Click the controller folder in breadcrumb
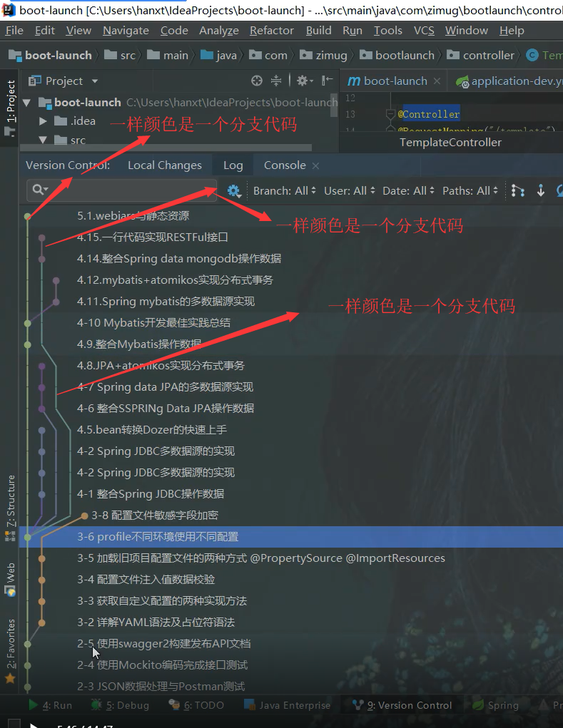 coord(481,55)
